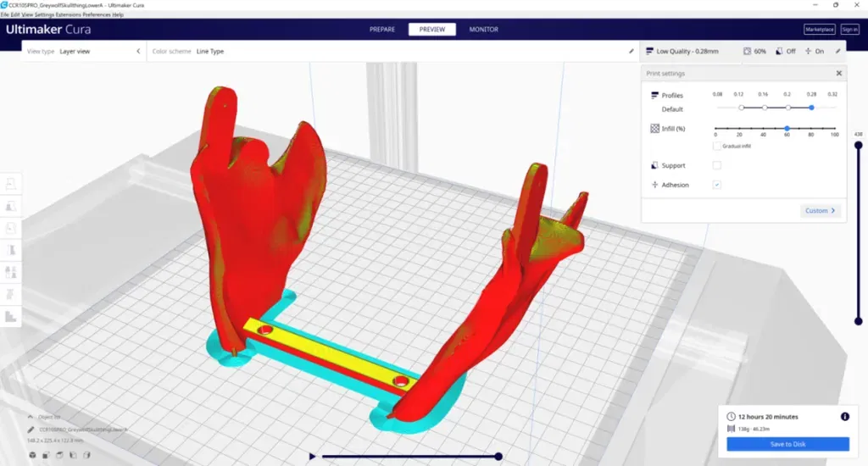The image size is (868, 466).
Task: Switch to the PREVIEW stage tab
Action: click(431, 30)
